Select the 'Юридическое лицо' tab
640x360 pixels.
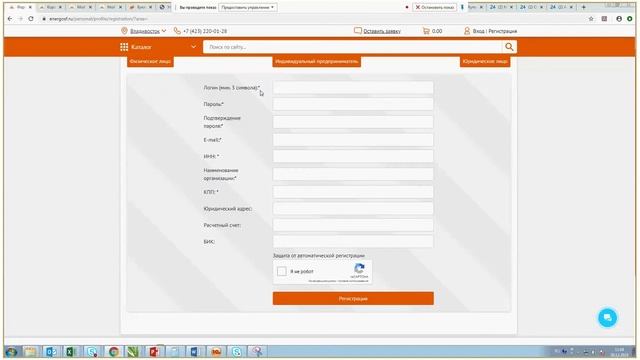pos(485,61)
